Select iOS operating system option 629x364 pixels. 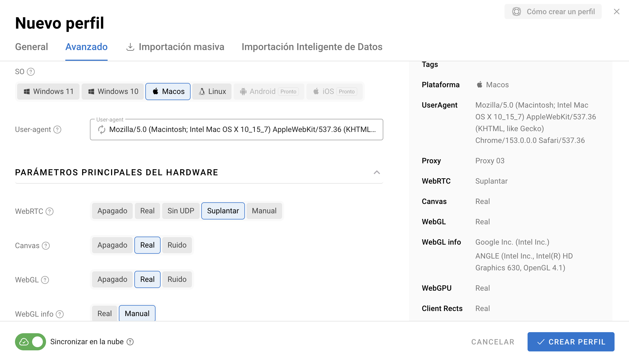click(x=335, y=92)
